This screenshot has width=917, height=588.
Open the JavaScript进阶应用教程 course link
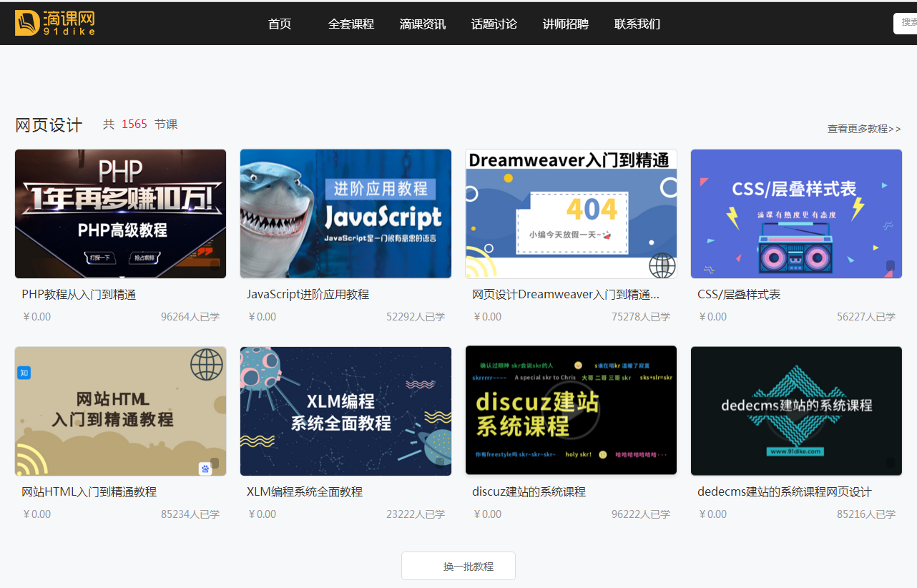[x=306, y=293]
